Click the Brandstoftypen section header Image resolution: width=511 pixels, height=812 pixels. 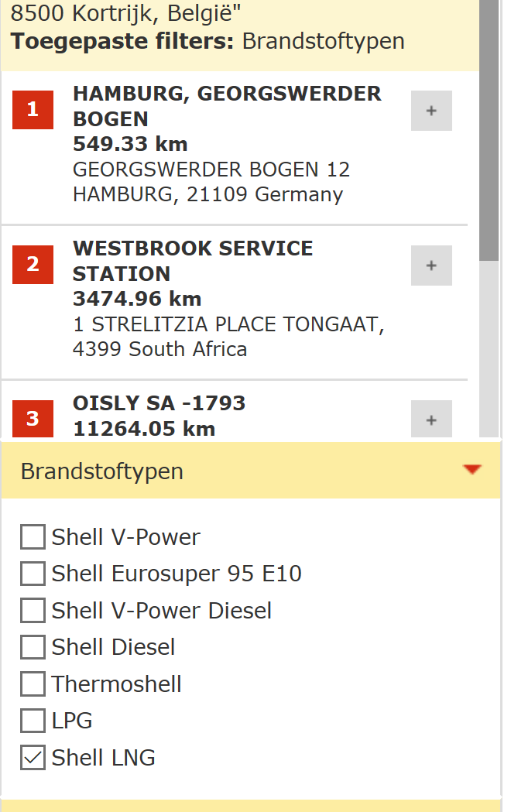coord(251,471)
